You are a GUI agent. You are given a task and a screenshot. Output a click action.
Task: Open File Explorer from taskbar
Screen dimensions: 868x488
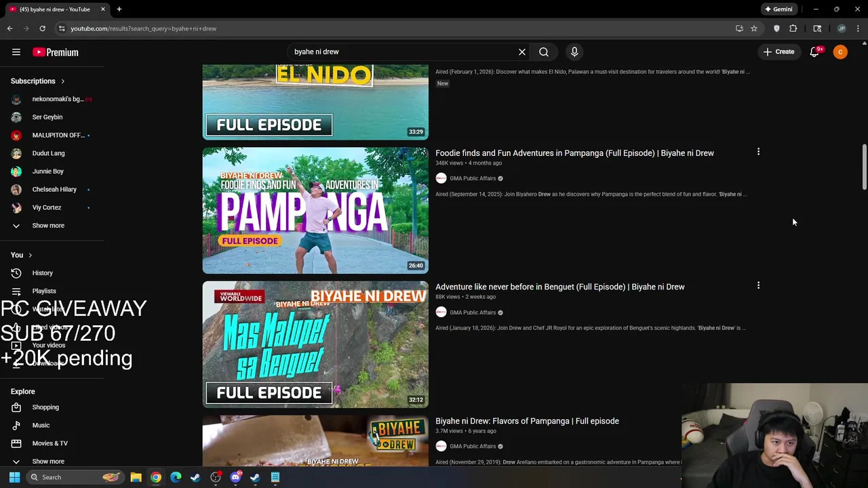point(136,477)
